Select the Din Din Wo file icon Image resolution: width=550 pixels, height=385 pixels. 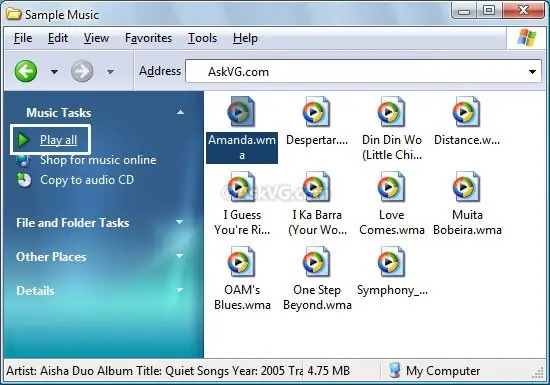(391, 112)
